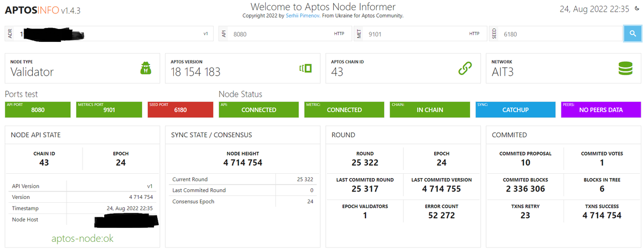
Task: Click the Validator node type value
Action: (x=32, y=72)
